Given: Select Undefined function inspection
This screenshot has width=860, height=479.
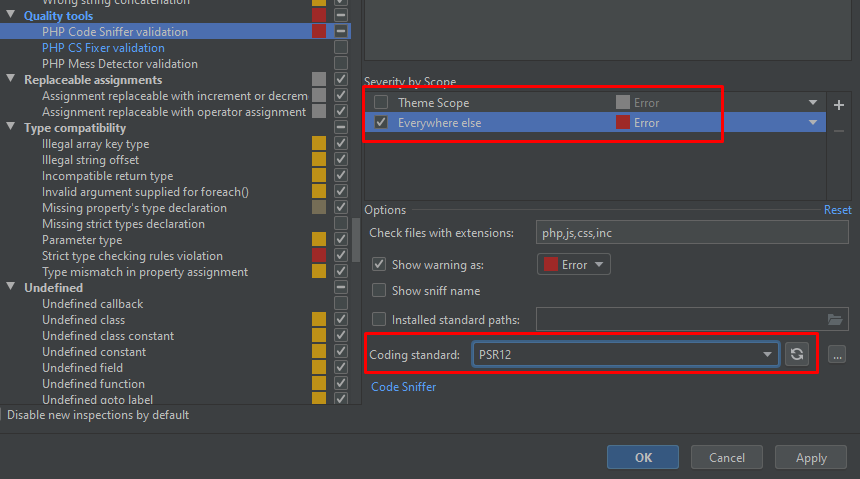Looking at the screenshot, I should (93, 384).
